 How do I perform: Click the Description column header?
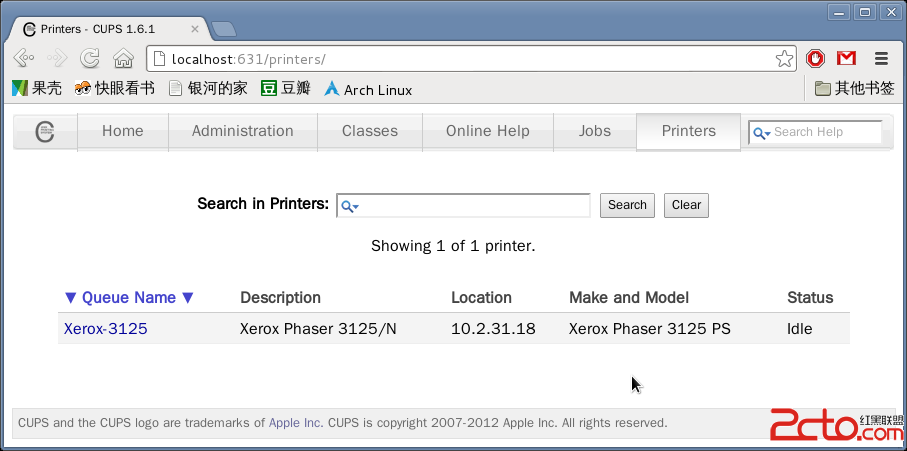pyautogui.click(x=281, y=298)
